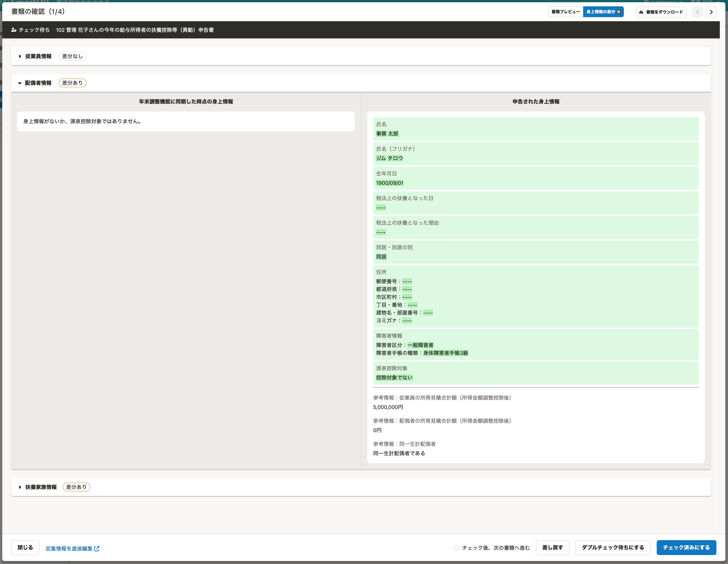Click the orange dot indicator on 身上情報の差分

pyautogui.click(x=619, y=12)
